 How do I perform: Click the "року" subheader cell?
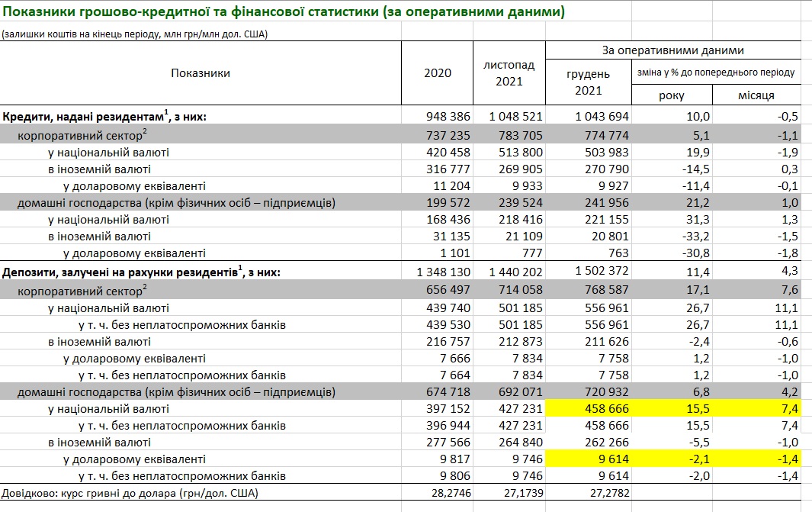(671, 95)
